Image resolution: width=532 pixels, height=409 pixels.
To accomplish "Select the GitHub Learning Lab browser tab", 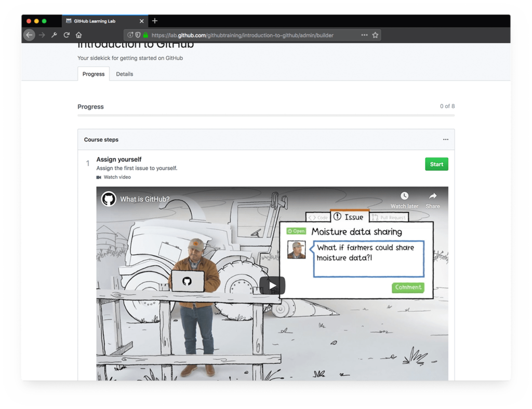I will (105, 21).
